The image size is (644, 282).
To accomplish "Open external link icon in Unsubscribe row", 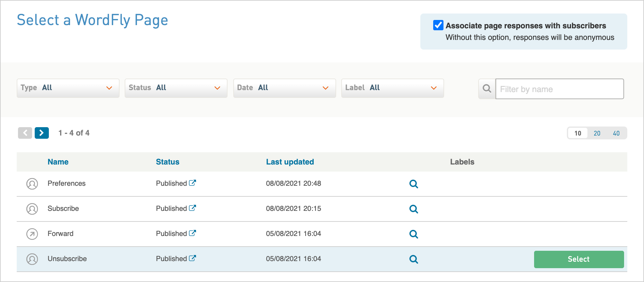I will click(192, 258).
